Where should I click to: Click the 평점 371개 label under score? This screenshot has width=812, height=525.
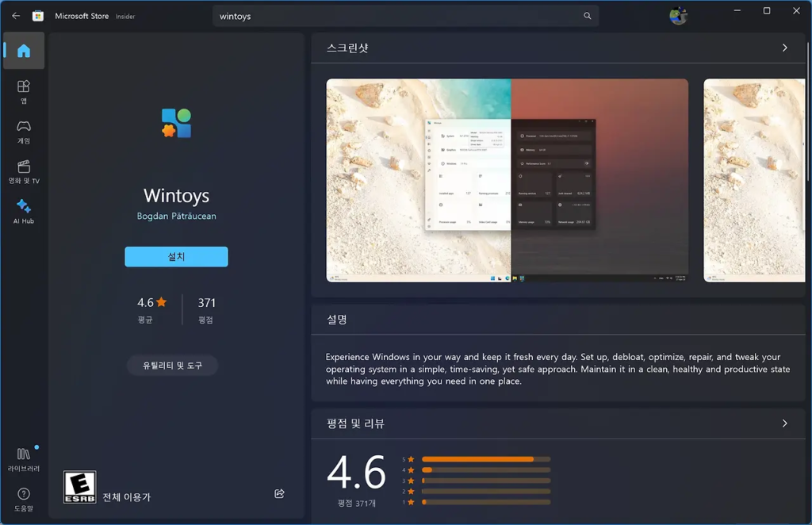[356, 504]
